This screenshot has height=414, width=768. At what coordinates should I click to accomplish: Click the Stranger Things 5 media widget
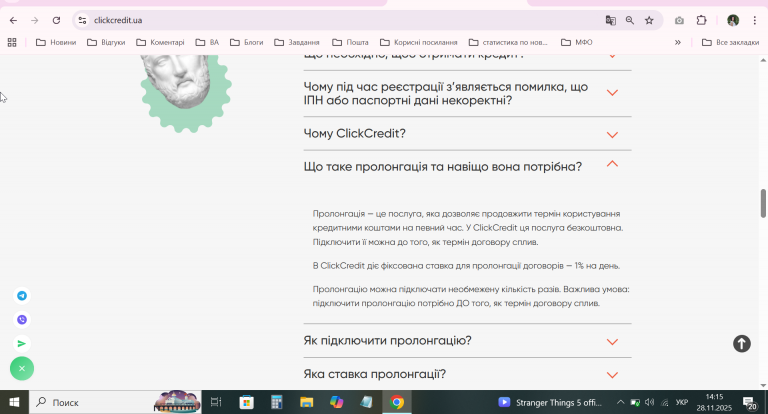coord(550,402)
